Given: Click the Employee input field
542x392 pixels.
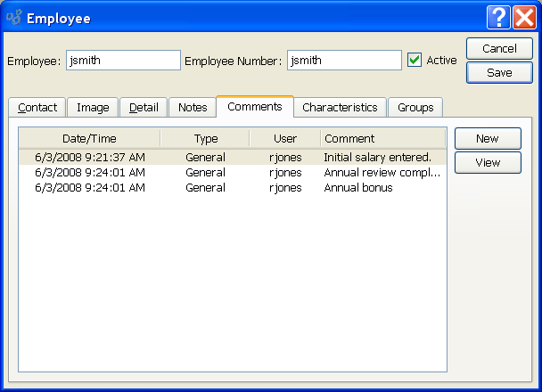Looking at the screenshot, I should 123,60.
